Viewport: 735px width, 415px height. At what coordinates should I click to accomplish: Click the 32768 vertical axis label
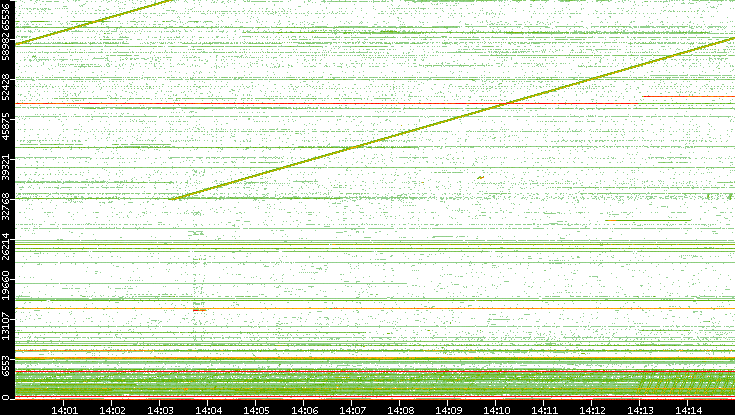pyautogui.click(x=6, y=207)
